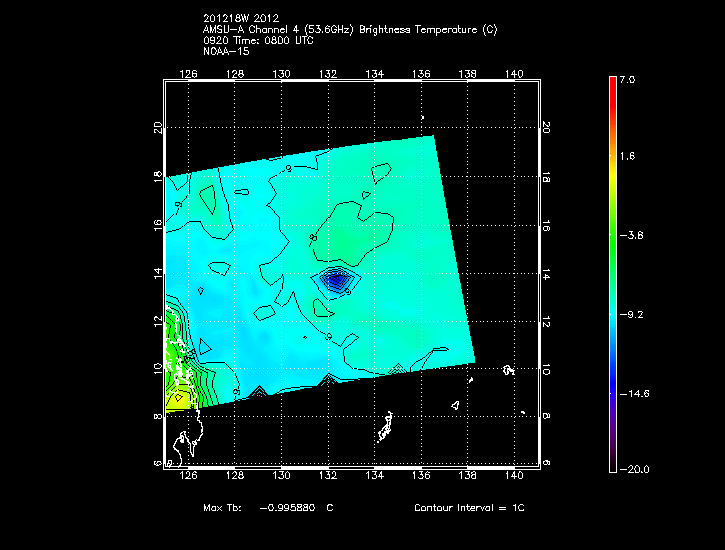This screenshot has height=550, width=725.
Task: Click the 'Contour Interval = 1C' label
Action: point(469,507)
